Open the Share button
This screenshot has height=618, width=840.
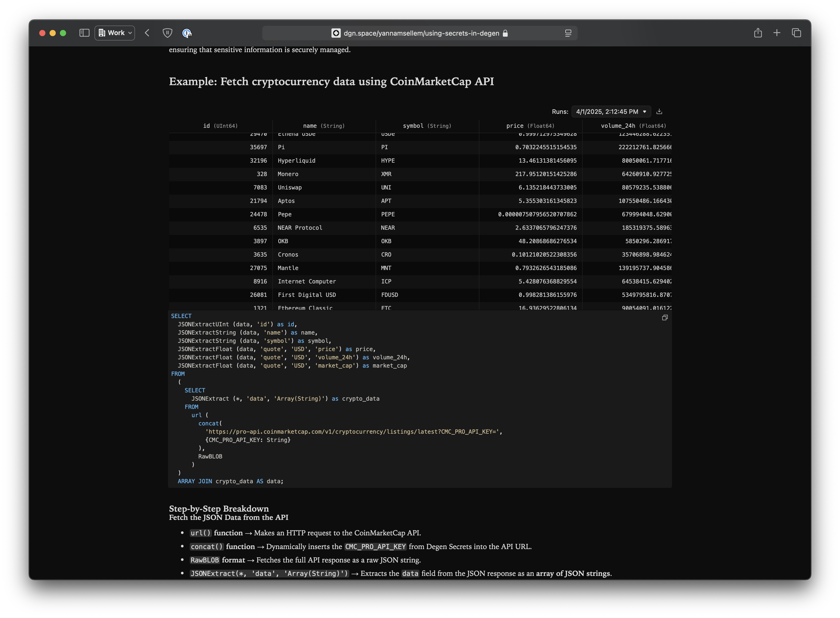pyautogui.click(x=758, y=33)
